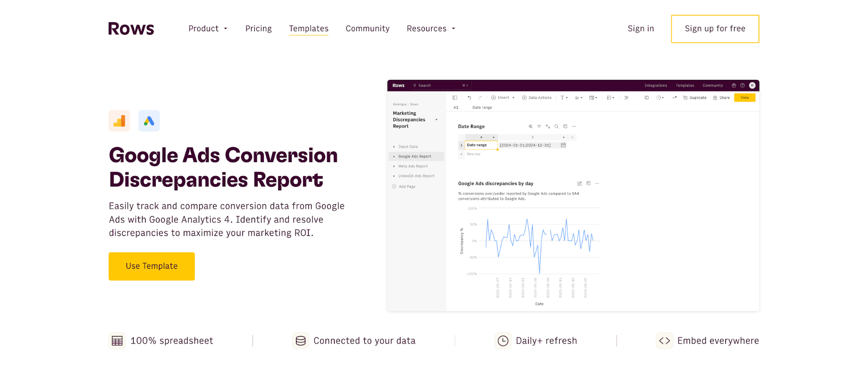Click the database icon beside 'Connected to your data'

coord(300,341)
